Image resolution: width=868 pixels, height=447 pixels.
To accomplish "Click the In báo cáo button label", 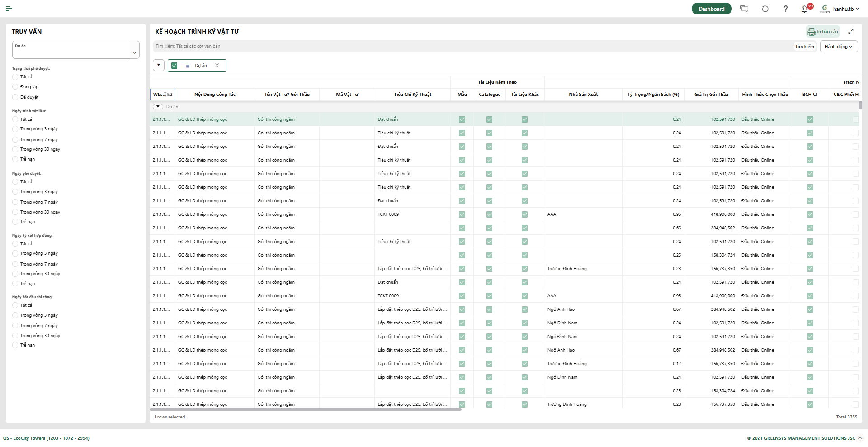I will [827, 32].
